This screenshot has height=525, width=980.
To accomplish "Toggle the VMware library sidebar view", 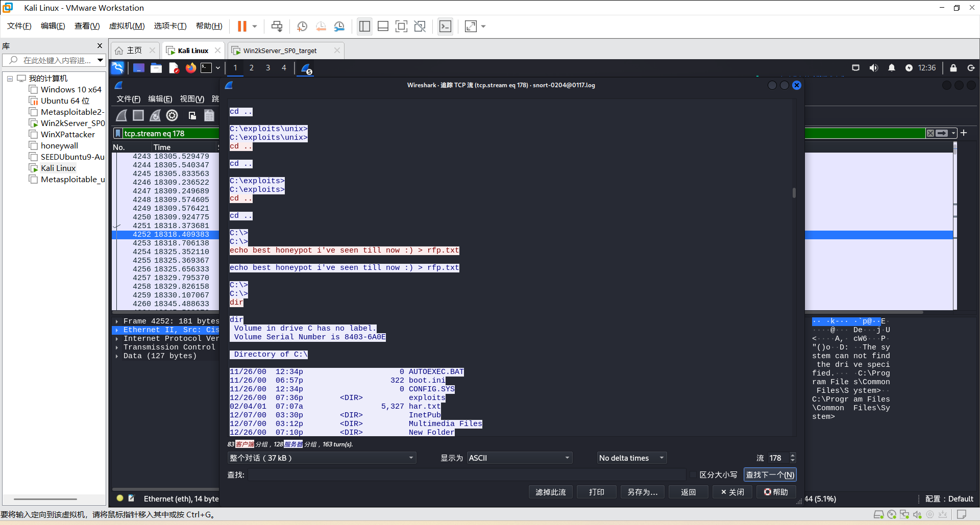I will [364, 26].
